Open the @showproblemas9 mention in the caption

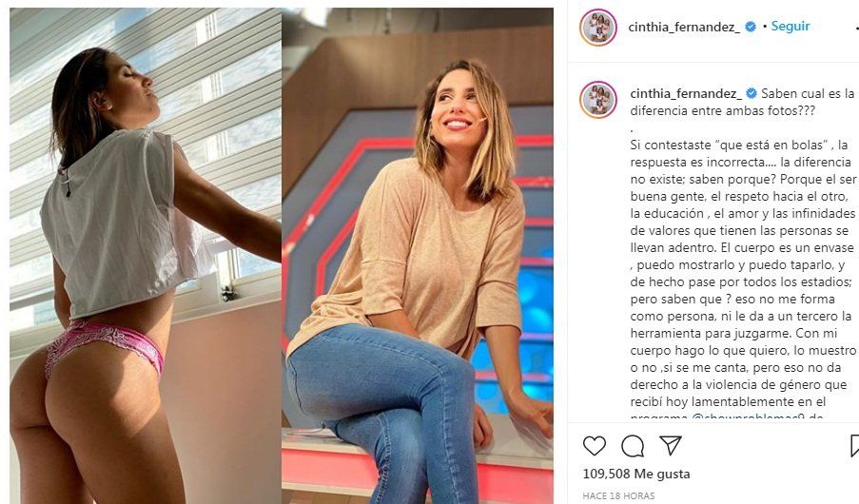click(748, 417)
